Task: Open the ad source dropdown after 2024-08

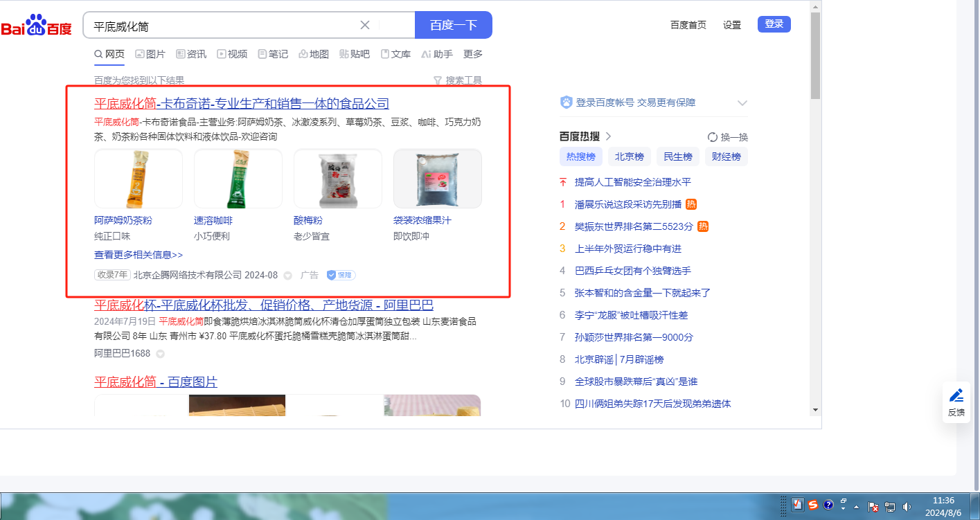Action: [287, 276]
